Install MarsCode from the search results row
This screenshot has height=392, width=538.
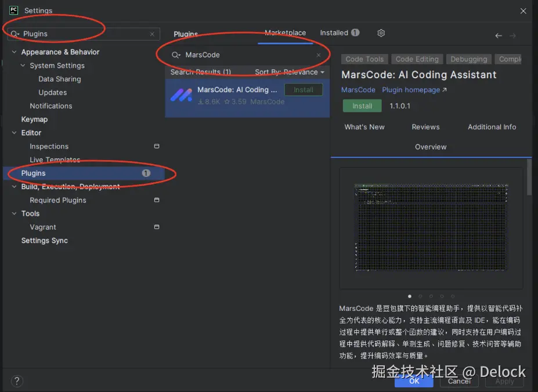point(304,90)
